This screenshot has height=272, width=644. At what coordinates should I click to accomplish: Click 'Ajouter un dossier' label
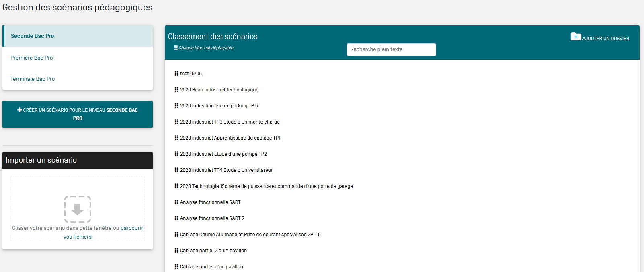tap(605, 39)
